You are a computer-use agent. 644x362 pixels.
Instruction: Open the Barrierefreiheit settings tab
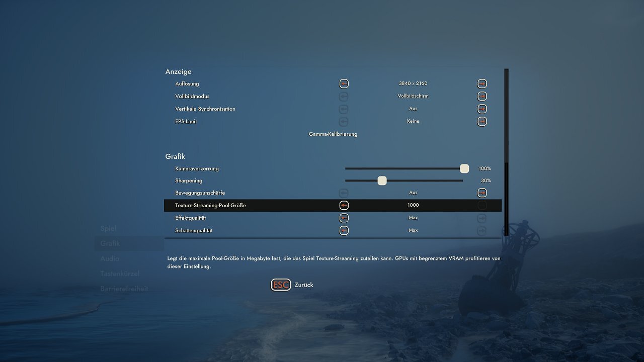(x=124, y=289)
